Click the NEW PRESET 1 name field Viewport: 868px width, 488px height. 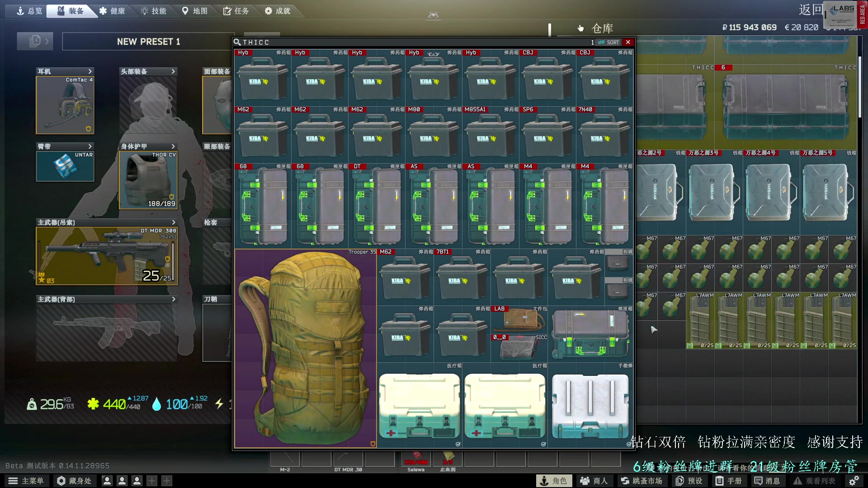[x=148, y=42]
